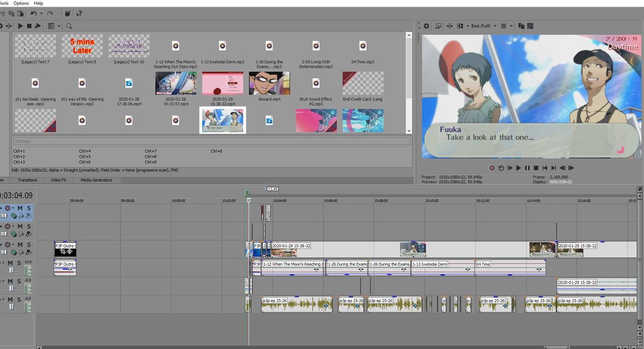Select the '04 Time' audio clip on the timeline
The height and width of the screenshot is (349, 644).
point(510,267)
